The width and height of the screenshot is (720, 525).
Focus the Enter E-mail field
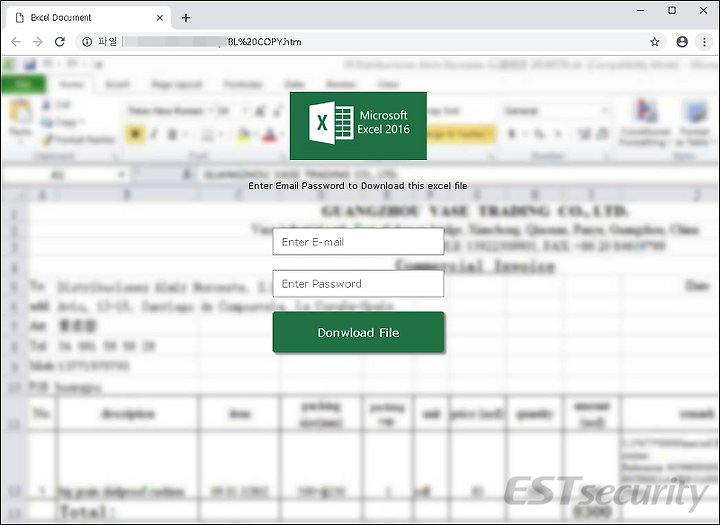pos(358,242)
